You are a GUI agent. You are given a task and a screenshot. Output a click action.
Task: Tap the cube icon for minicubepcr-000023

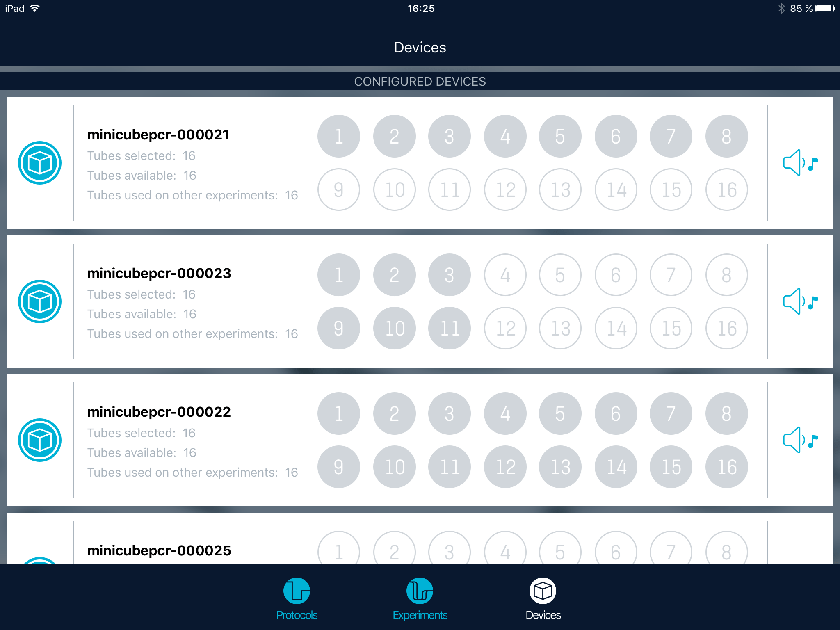coord(40,301)
